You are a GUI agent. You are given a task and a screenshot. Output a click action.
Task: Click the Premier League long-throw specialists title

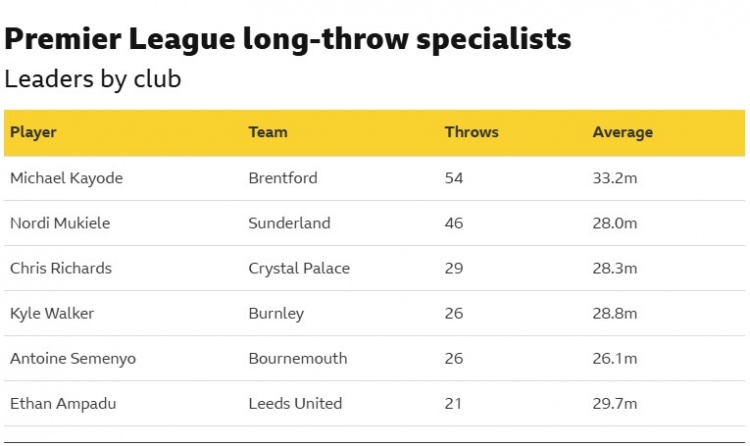pyautogui.click(x=288, y=39)
